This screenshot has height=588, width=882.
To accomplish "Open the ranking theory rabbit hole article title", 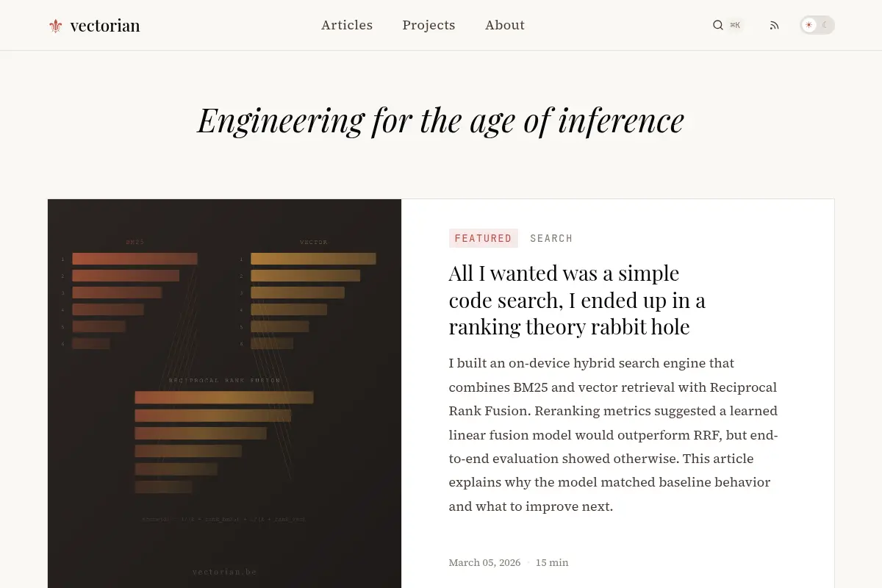I will pyautogui.click(x=577, y=300).
